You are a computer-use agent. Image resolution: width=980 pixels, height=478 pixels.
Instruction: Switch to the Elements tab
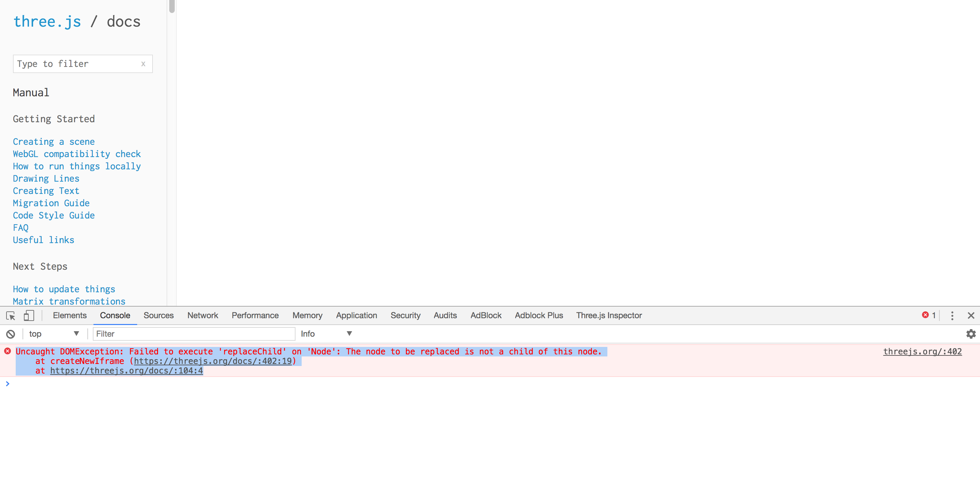point(70,315)
